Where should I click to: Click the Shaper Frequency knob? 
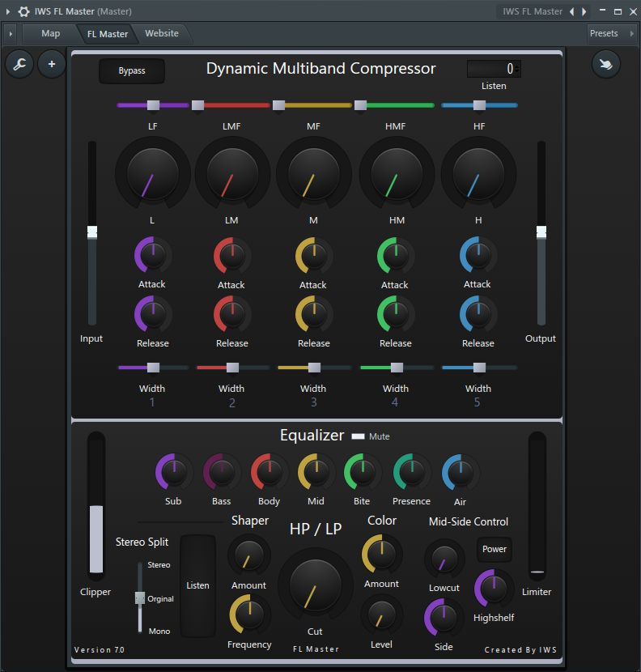coord(250,615)
